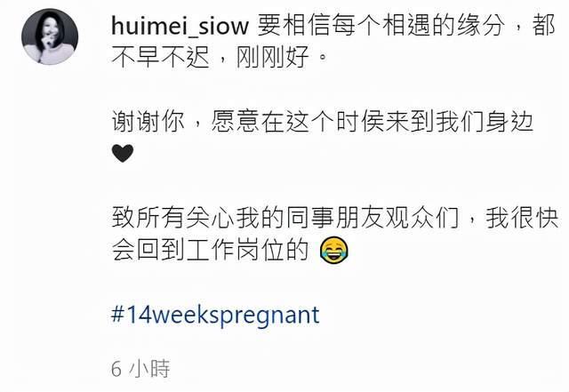The height and width of the screenshot is (392, 569).
Task: Click the words 观众们
Action: tap(422, 218)
